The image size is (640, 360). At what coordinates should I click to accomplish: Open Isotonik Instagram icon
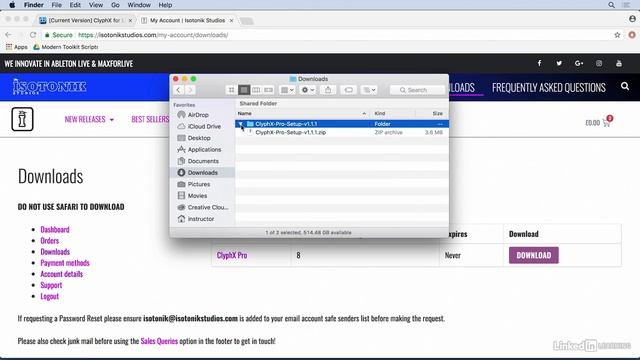(x=599, y=63)
